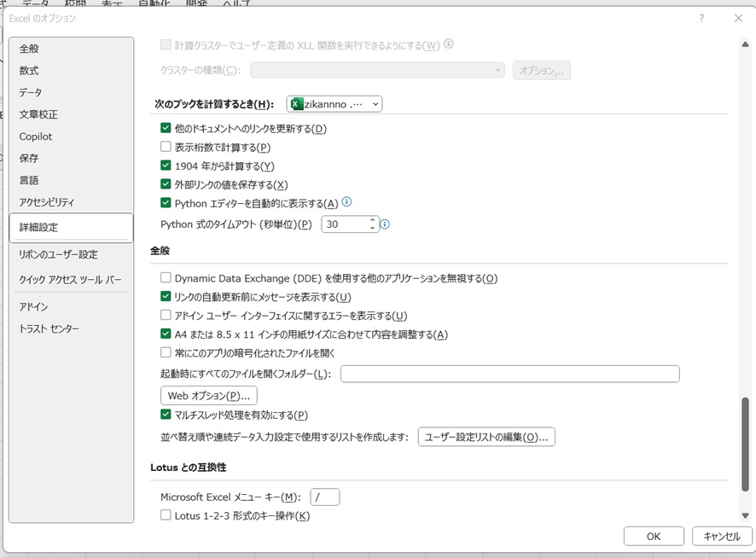Click the scroll up arrow of the options pane
Viewport: 756px width, 558px height.
[745, 44]
